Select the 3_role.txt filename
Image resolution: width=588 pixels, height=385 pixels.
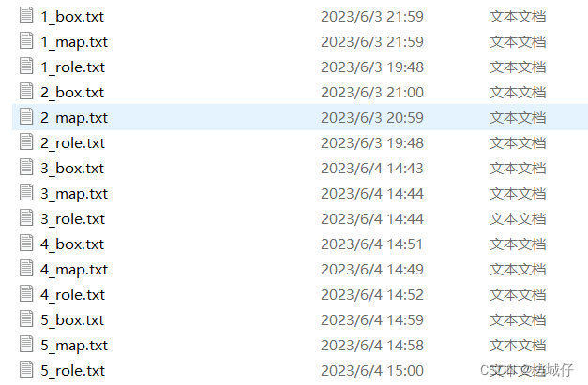tap(73, 219)
